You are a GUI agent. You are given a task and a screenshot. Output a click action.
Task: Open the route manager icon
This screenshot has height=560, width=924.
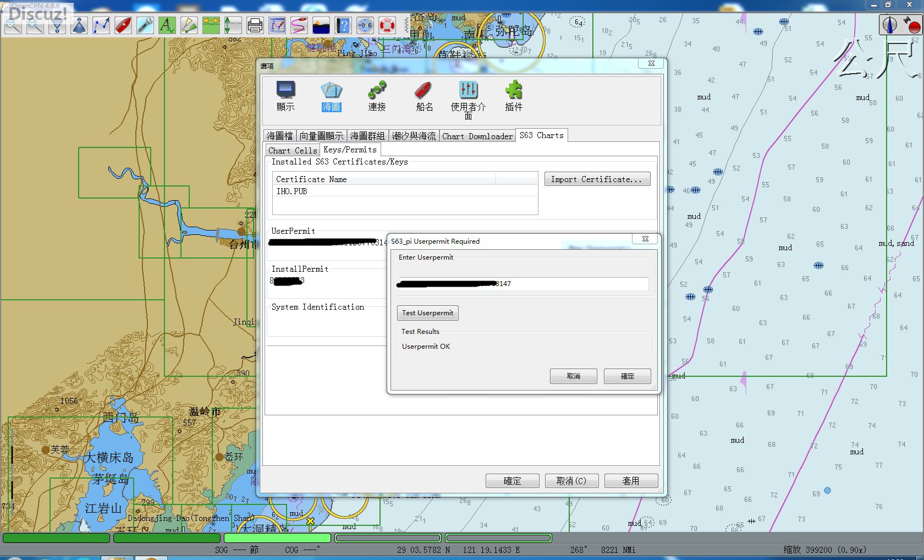(277, 25)
